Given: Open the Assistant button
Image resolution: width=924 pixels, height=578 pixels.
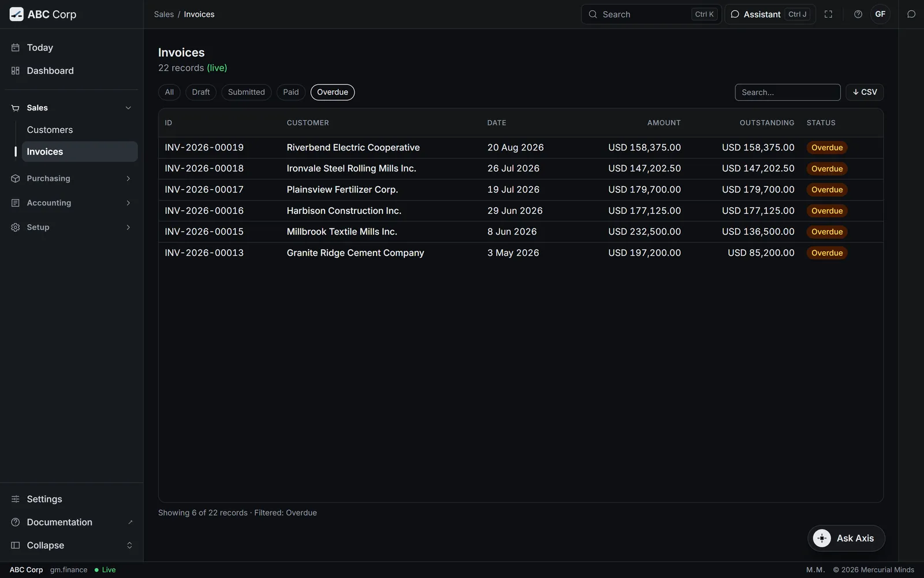Looking at the screenshot, I should (x=770, y=14).
